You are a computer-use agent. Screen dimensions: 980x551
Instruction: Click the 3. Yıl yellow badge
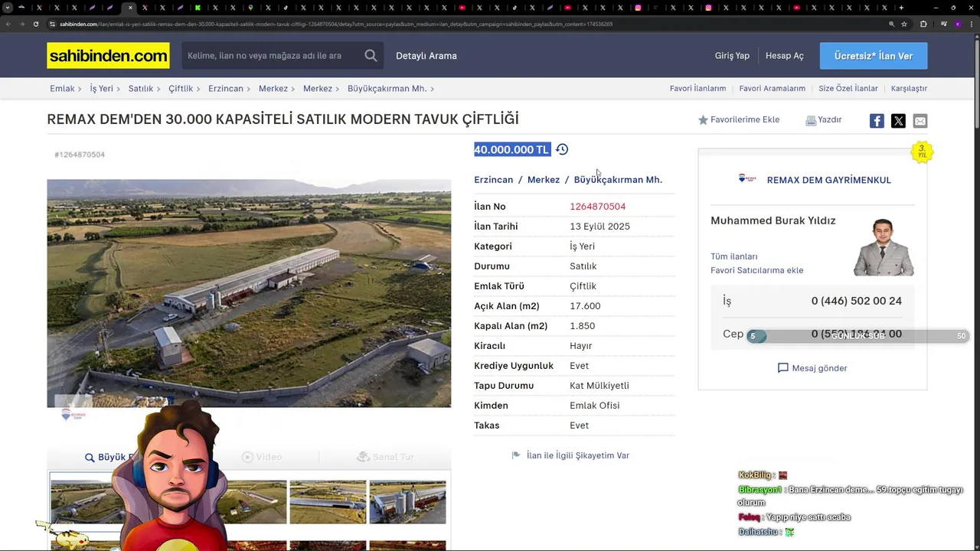[922, 152]
